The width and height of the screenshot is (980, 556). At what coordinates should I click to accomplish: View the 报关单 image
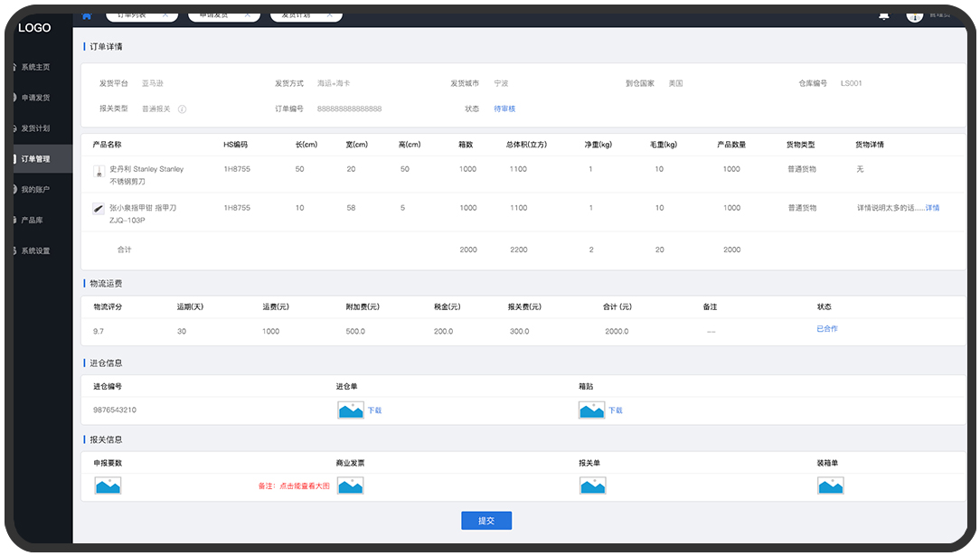[x=592, y=486]
